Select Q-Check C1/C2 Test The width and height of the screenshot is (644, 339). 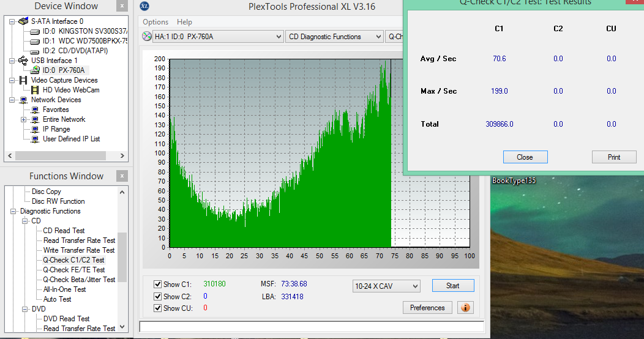click(x=74, y=260)
